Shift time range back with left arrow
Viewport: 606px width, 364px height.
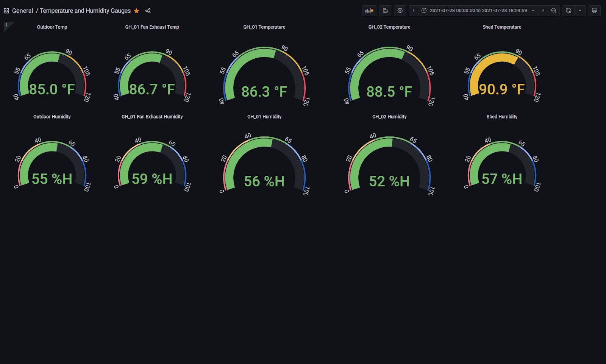pos(414,11)
